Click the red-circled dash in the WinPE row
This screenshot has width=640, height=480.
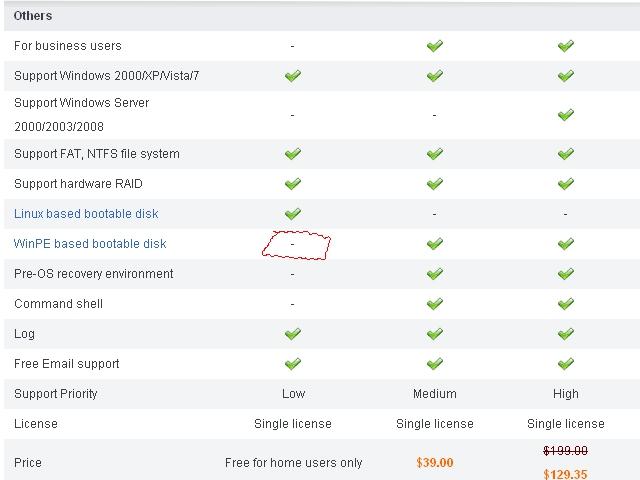click(293, 244)
